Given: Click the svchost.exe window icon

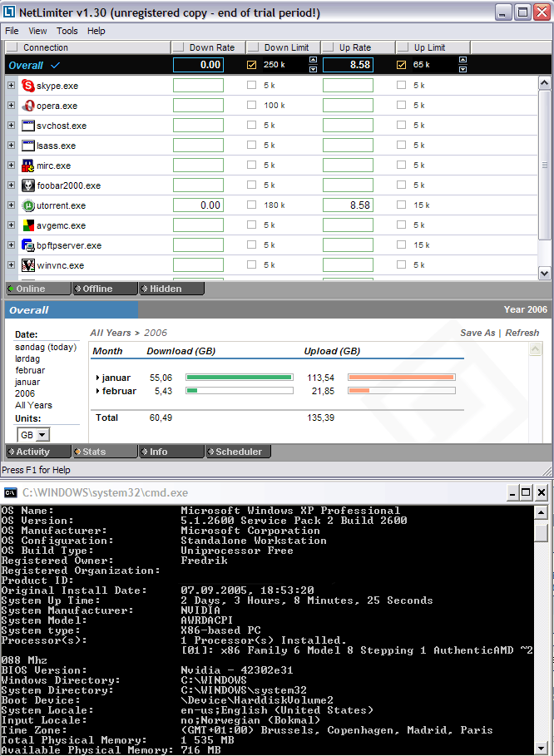Looking at the screenshot, I should [x=28, y=126].
